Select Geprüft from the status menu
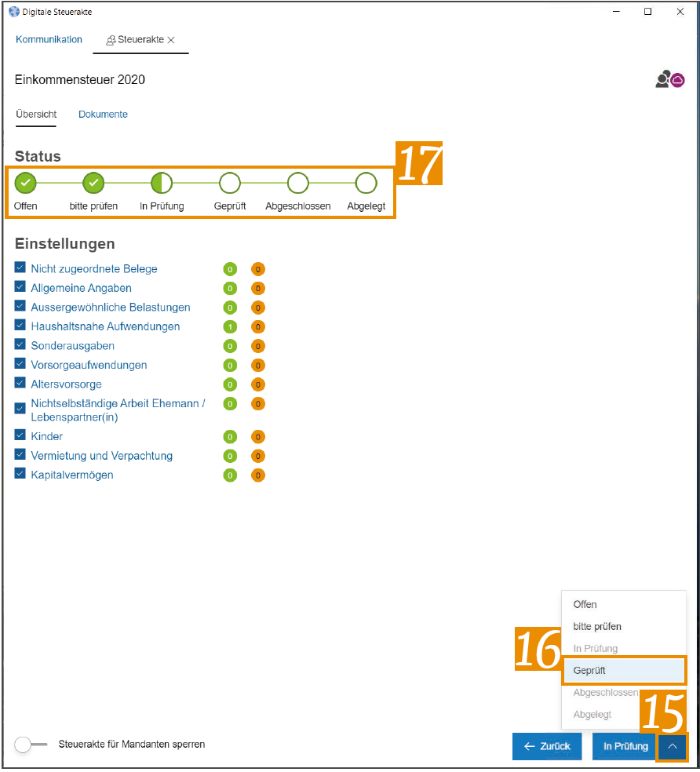The height and width of the screenshot is (772, 700). tap(624, 671)
